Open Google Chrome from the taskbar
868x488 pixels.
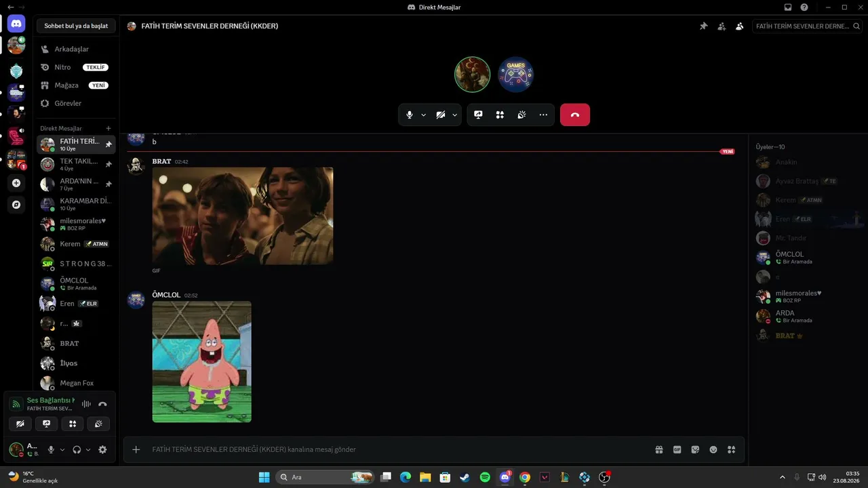524,477
